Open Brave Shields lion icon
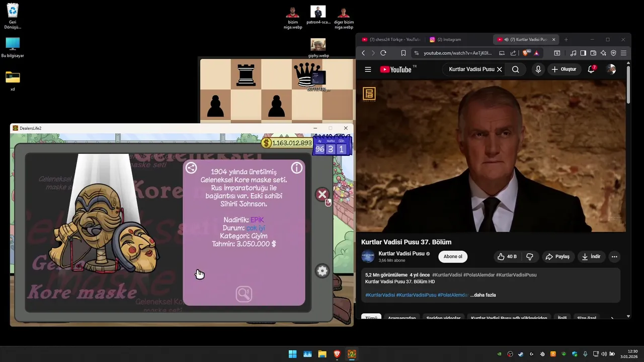 (526, 53)
